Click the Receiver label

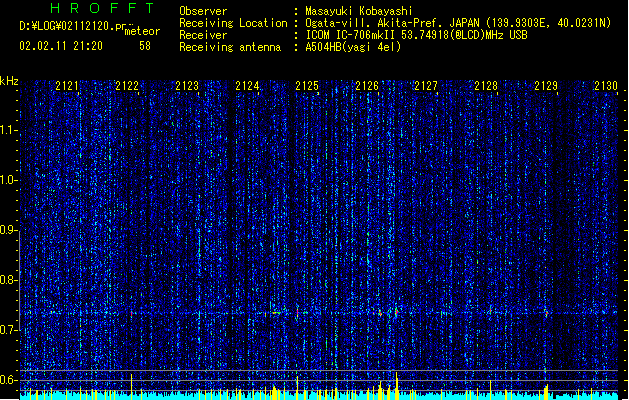[x=203, y=35]
